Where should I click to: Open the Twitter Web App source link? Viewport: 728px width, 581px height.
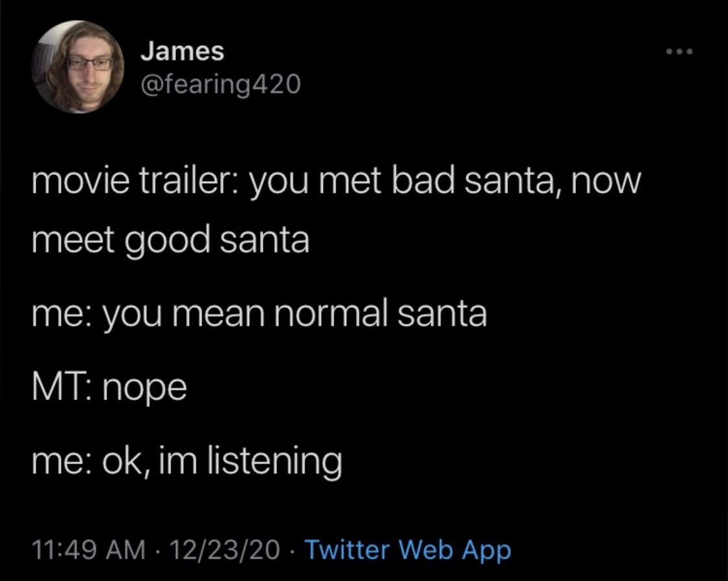click(407, 550)
